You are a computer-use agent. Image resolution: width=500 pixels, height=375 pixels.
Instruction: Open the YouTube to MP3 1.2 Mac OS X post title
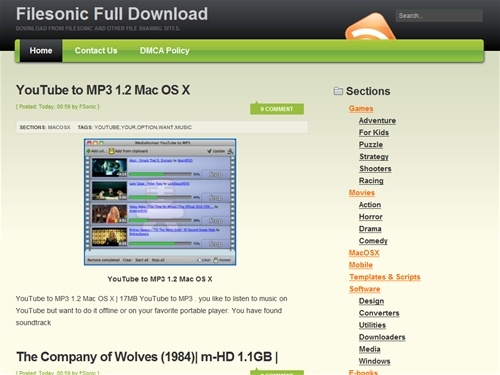103,90
